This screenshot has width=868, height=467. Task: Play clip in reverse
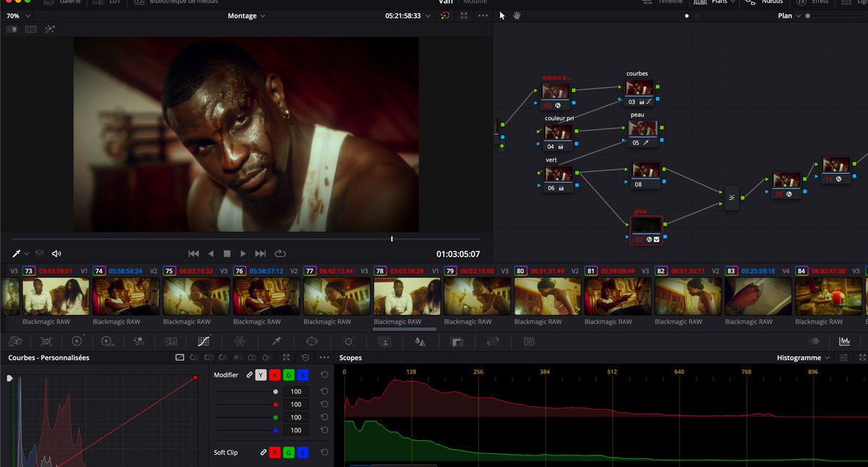[210, 253]
